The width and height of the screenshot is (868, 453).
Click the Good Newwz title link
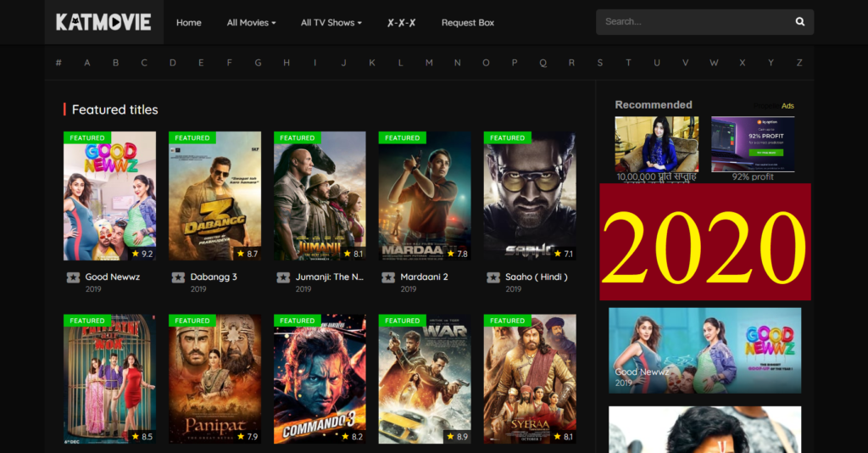click(x=113, y=277)
